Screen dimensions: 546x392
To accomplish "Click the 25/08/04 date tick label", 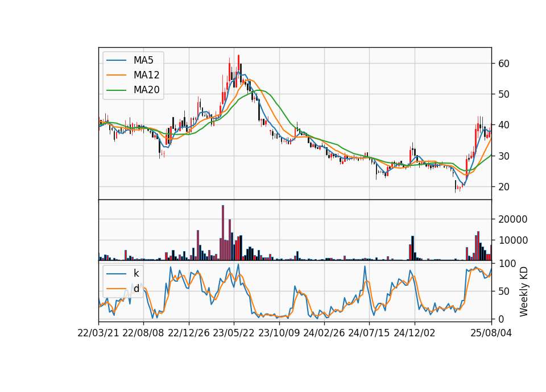I will coord(491,333).
